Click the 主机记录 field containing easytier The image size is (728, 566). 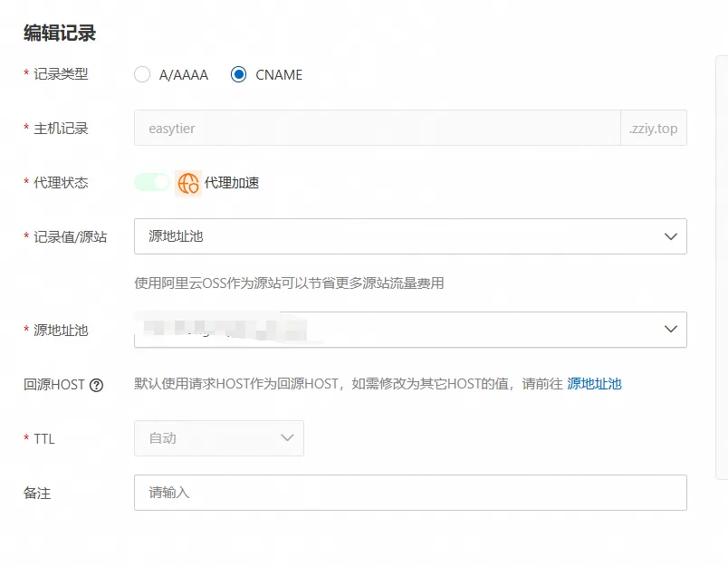coord(376,129)
